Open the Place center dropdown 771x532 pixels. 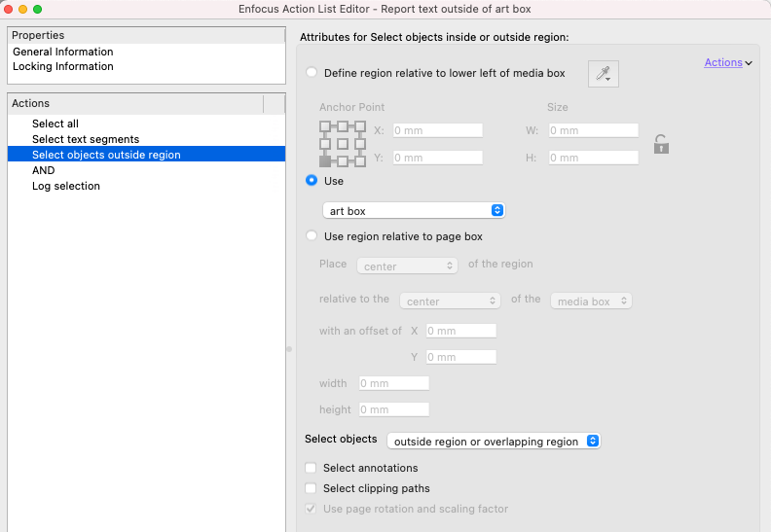pos(407,266)
